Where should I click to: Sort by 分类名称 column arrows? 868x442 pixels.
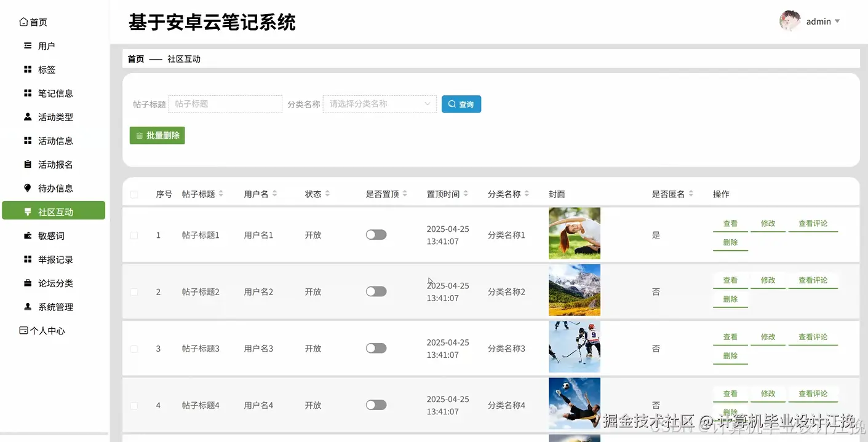coord(527,194)
